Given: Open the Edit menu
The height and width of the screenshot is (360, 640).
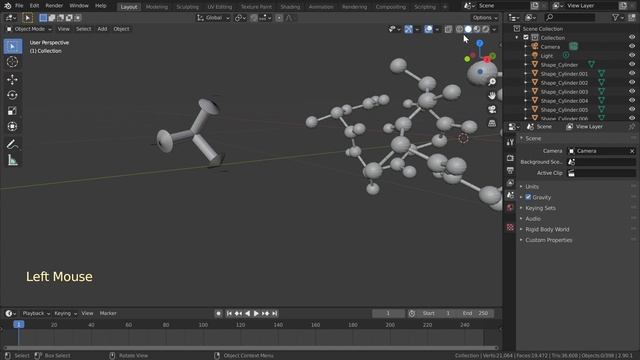Looking at the screenshot, I should point(35,6).
